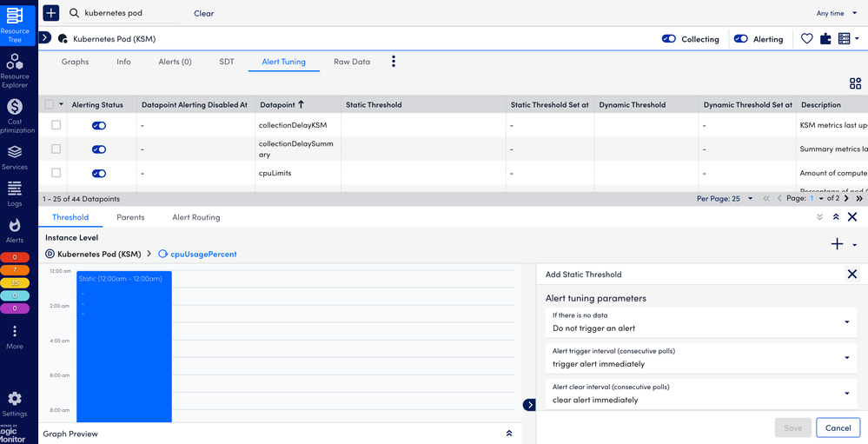Image resolution: width=868 pixels, height=444 pixels.
Task: Close the Add Static Threshold panel
Action: coord(852,274)
